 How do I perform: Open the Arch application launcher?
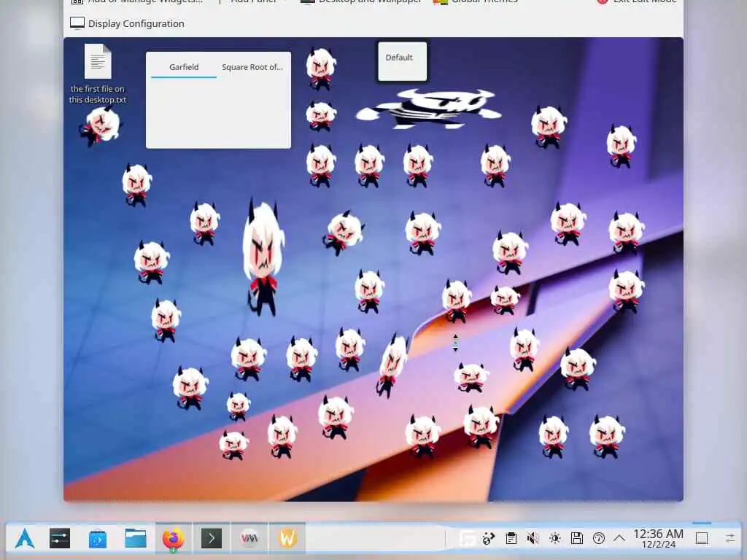(x=25, y=539)
